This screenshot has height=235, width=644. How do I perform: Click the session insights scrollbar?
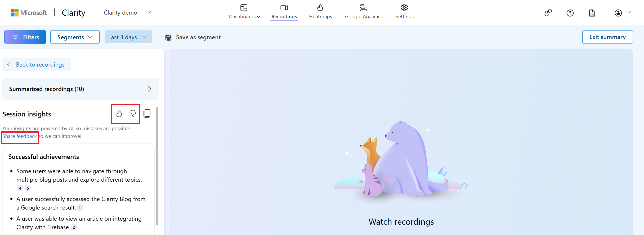click(x=157, y=166)
